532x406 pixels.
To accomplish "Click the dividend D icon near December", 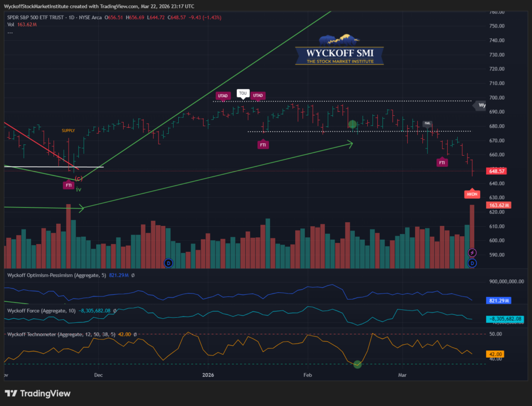I will (x=168, y=263).
